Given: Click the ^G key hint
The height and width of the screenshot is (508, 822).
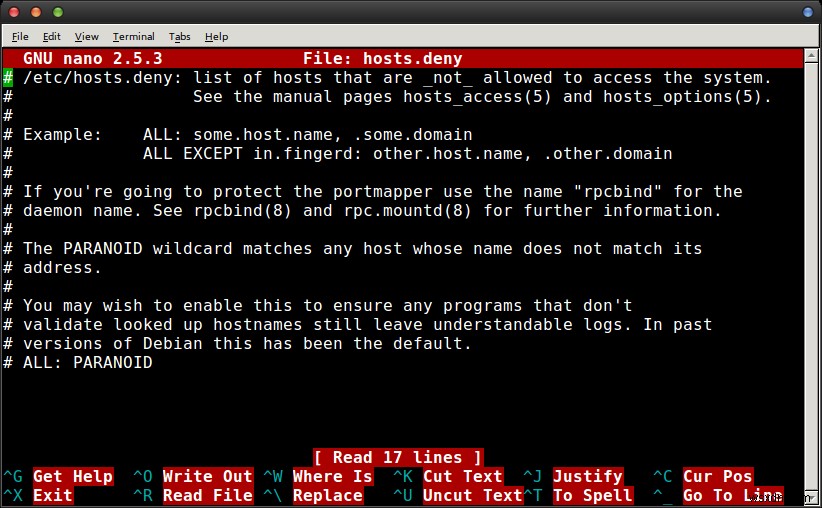Looking at the screenshot, I should (13, 476).
